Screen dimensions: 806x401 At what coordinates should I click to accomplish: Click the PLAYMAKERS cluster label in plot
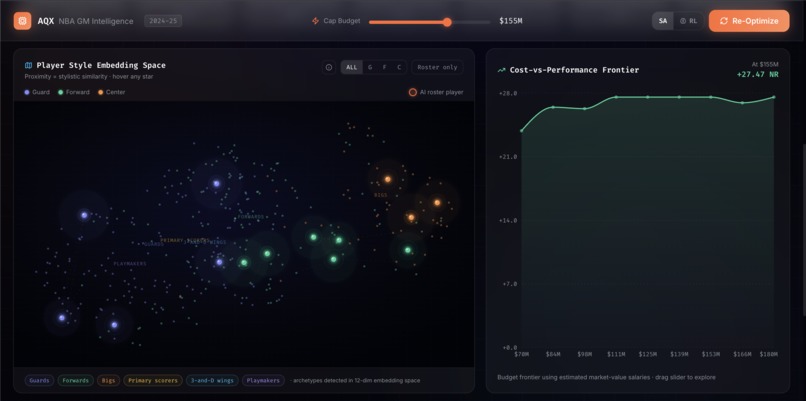[130, 264]
